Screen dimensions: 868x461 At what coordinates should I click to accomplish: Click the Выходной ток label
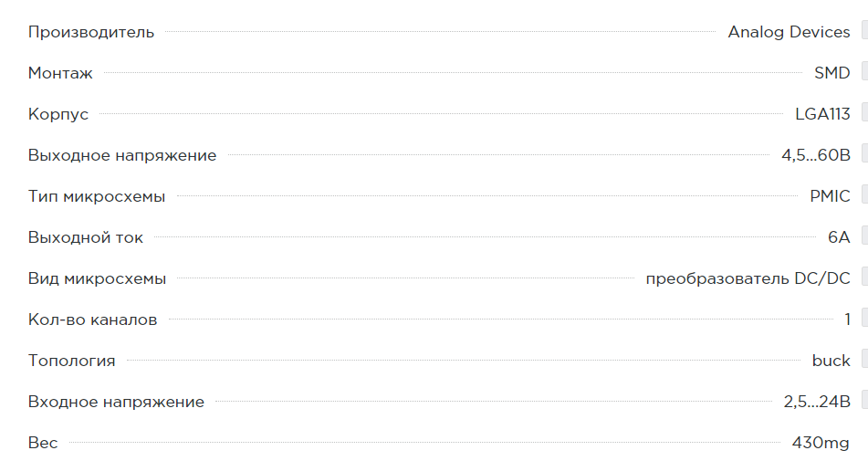tap(86, 237)
